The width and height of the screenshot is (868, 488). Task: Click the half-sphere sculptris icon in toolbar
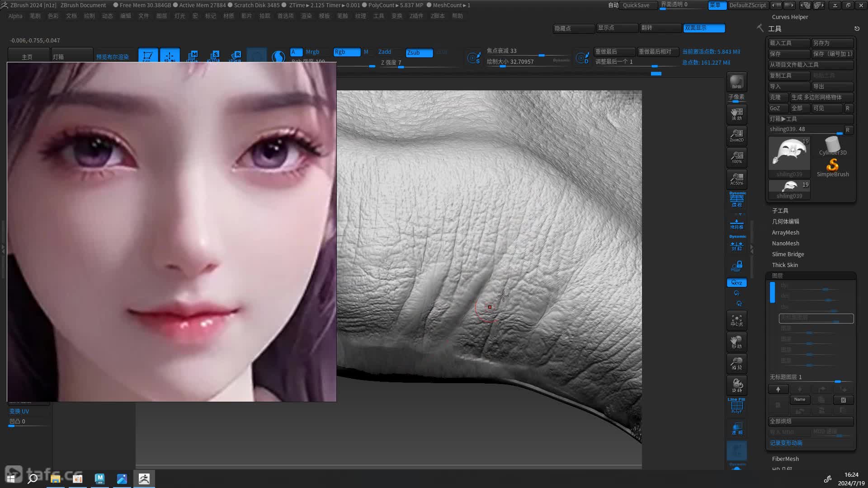pos(278,56)
